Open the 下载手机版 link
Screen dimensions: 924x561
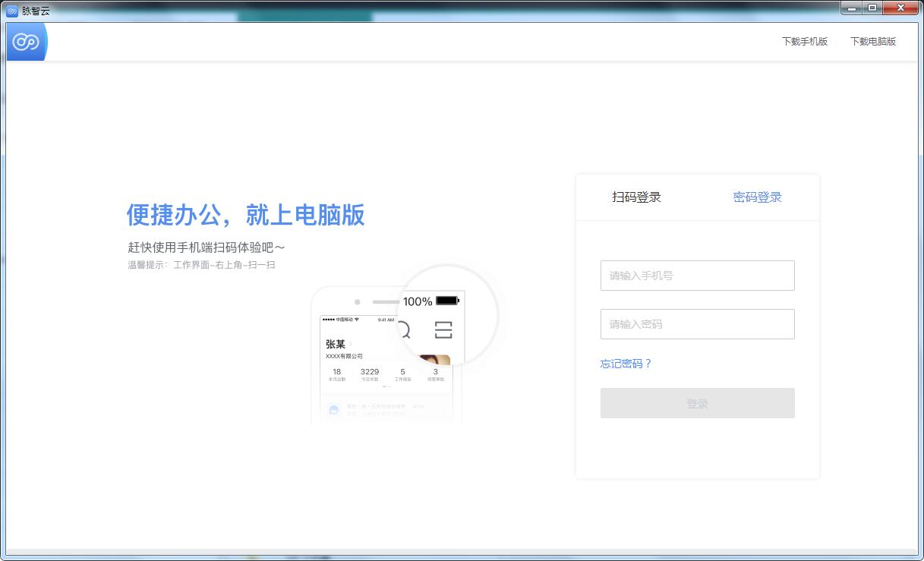[805, 42]
